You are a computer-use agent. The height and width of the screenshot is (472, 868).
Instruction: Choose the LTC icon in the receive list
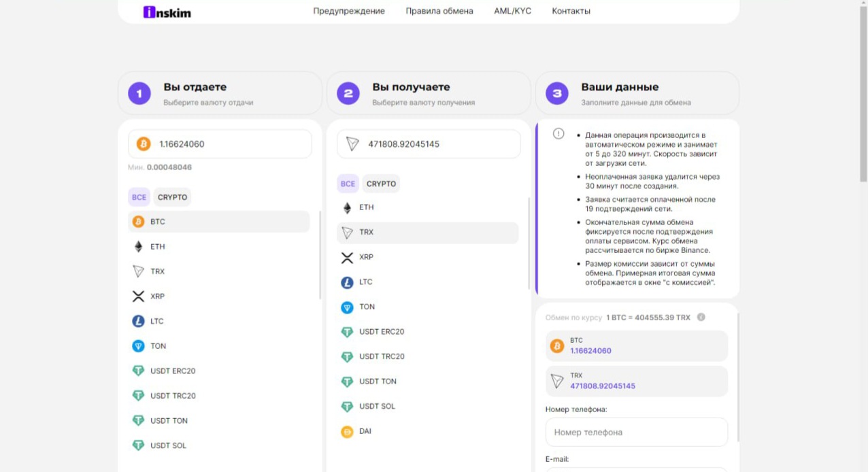click(x=347, y=282)
